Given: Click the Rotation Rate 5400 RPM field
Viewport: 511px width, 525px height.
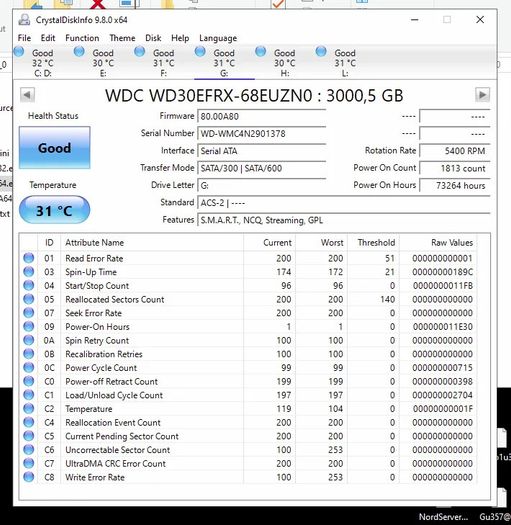Looking at the screenshot, I should pyautogui.click(x=455, y=151).
